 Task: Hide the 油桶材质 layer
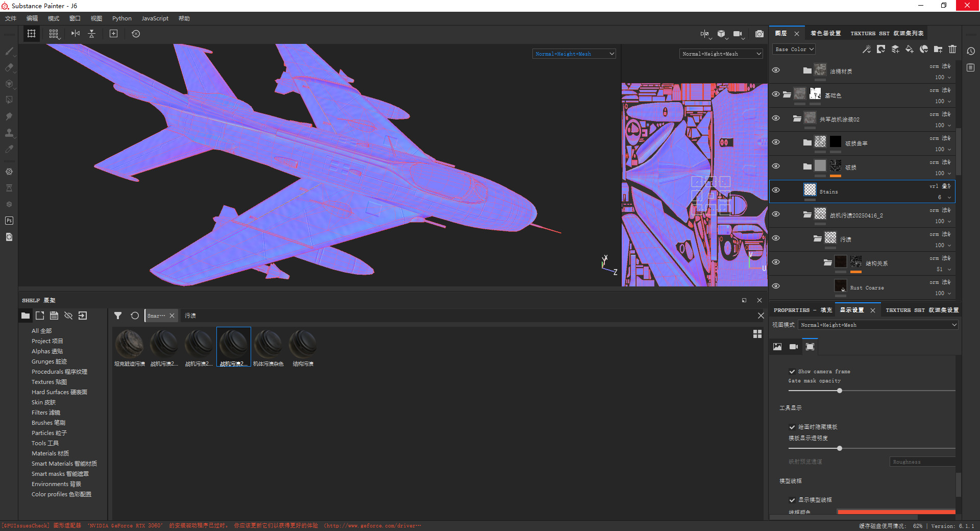[776, 70]
